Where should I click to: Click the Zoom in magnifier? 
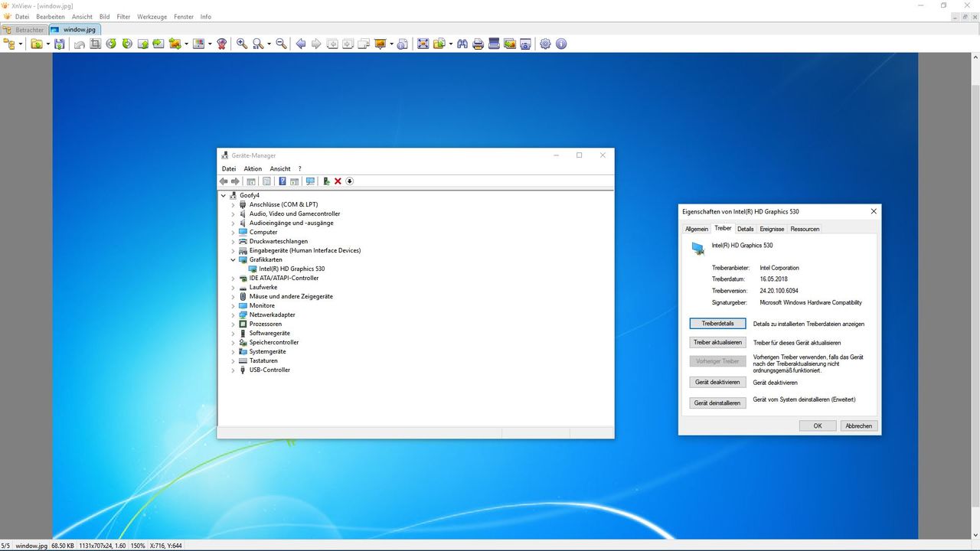coord(242,44)
